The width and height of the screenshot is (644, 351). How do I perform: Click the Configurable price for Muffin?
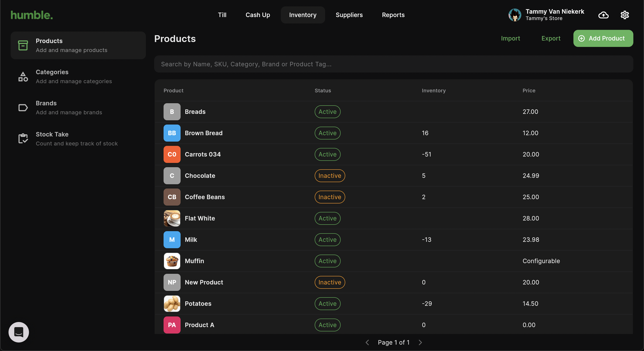(x=541, y=261)
